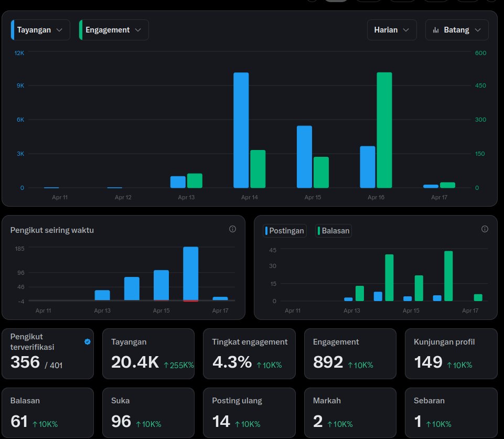Click the blue Tayangan bar for Apr 16
The height and width of the screenshot is (439, 504).
point(368,167)
